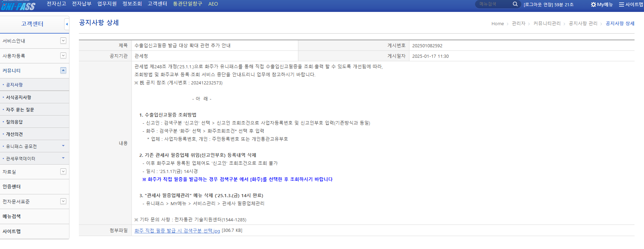The width and height of the screenshot is (644, 249).
Task: Expand the 사용자등록 section
Action: tap(63, 56)
